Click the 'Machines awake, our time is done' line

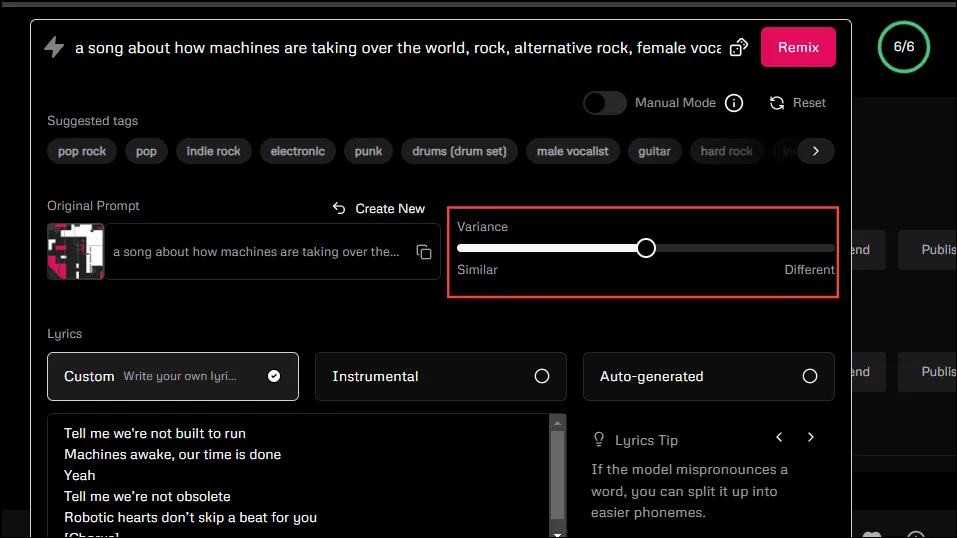pos(173,454)
